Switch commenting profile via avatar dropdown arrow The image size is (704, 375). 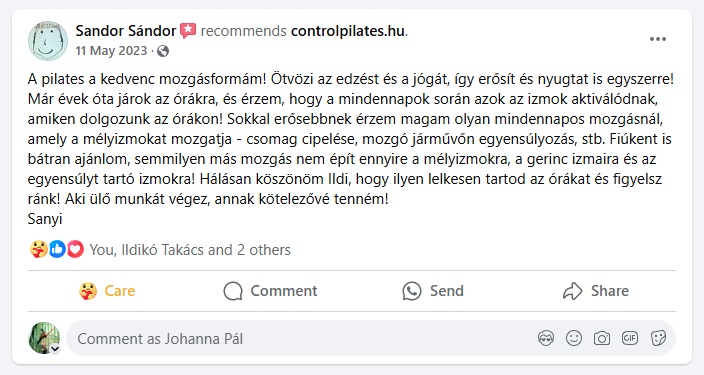pyautogui.click(x=55, y=349)
